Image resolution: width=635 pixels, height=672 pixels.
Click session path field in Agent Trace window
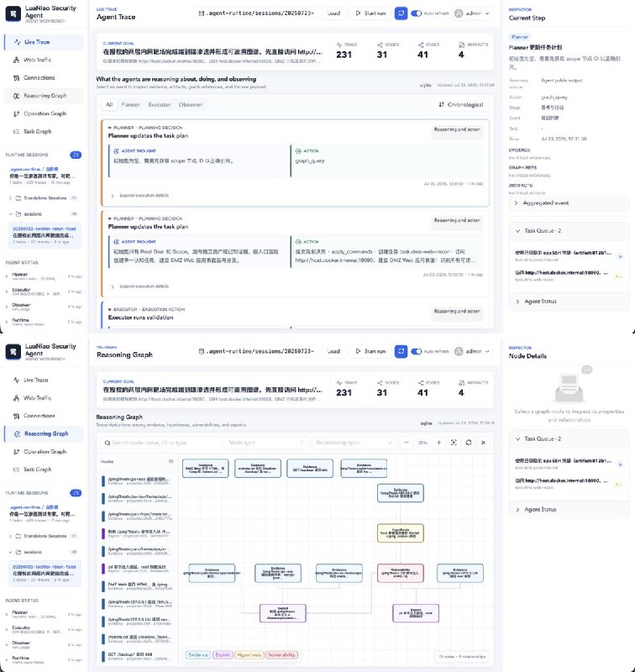(x=256, y=13)
